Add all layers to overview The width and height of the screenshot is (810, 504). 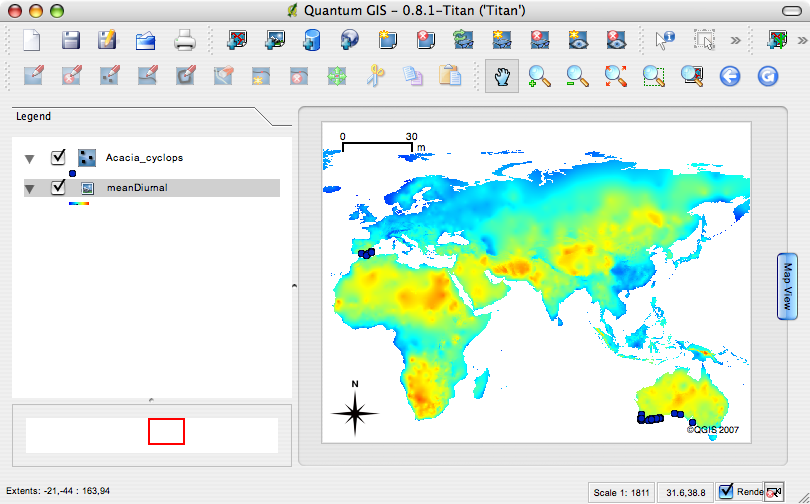(x=502, y=40)
